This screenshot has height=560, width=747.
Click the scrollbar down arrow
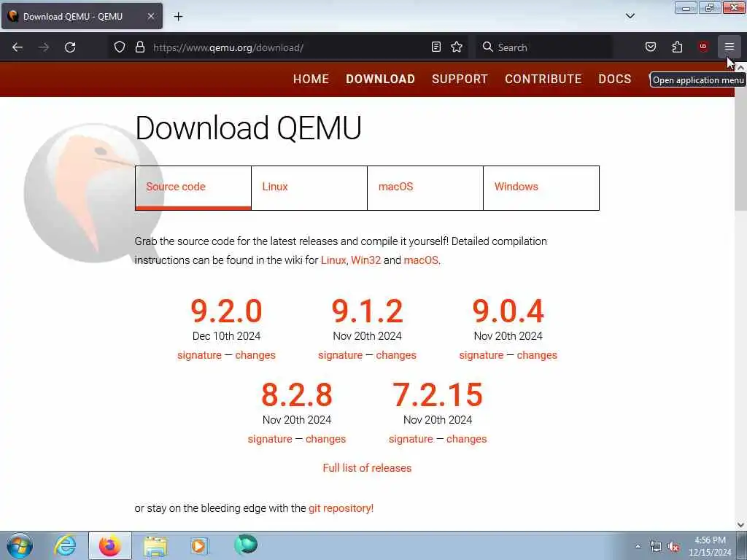pos(740,525)
